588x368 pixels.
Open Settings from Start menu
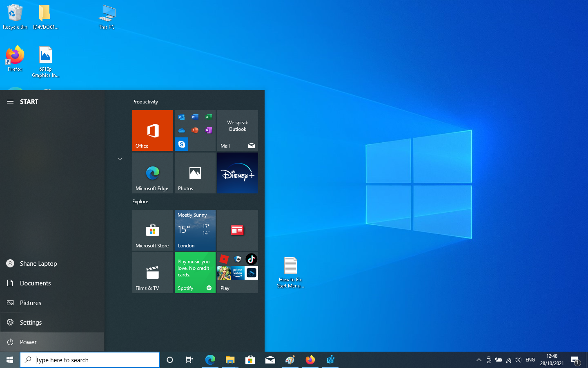(52, 323)
